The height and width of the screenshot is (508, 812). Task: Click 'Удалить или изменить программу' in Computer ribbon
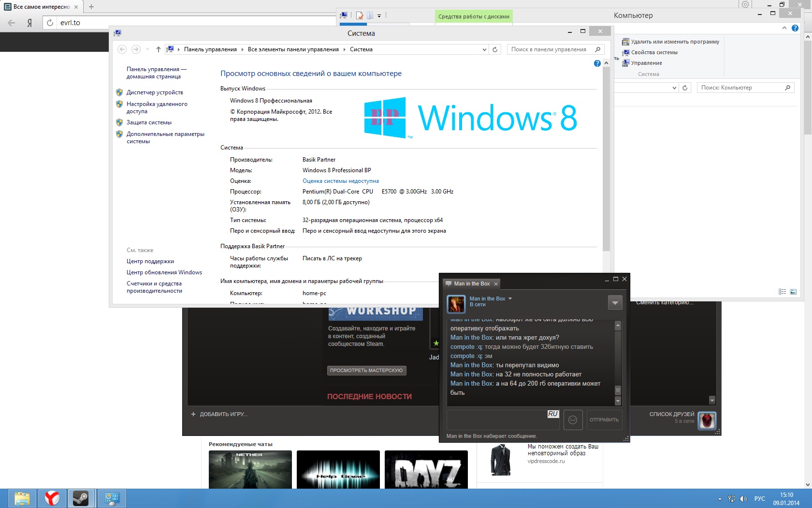click(671, 42)
